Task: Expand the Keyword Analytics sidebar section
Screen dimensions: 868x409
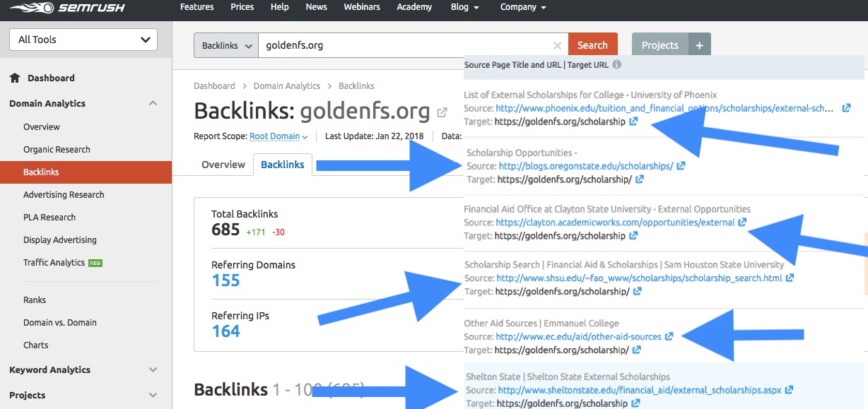Action: click(x=153, y=370)
